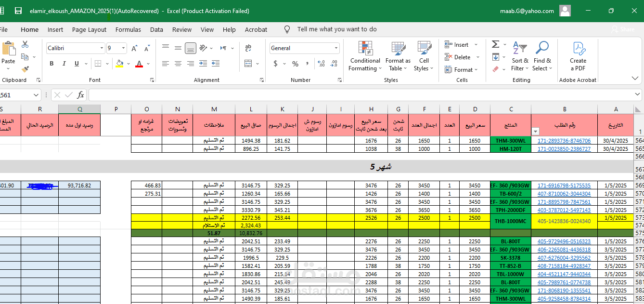
Task: Click the Text Direction icon
Action: coord(223,48)
